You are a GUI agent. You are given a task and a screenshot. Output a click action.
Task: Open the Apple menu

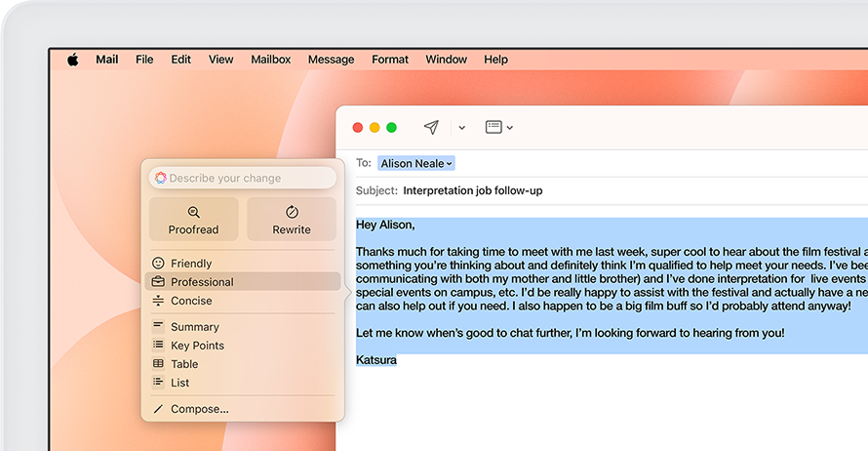[x=72, y=60]
